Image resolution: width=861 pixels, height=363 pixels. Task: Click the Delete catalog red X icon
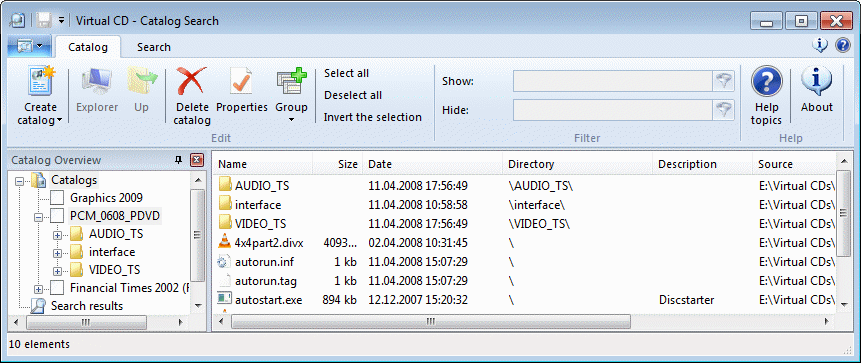191,82
